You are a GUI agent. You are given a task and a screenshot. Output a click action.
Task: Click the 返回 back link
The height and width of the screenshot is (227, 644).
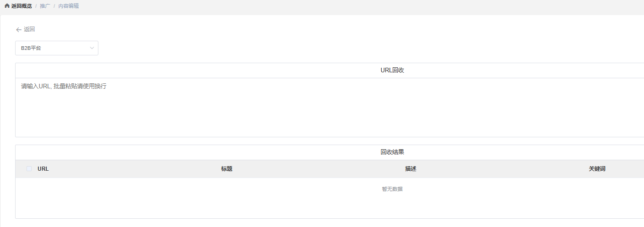tap(29, 29)
